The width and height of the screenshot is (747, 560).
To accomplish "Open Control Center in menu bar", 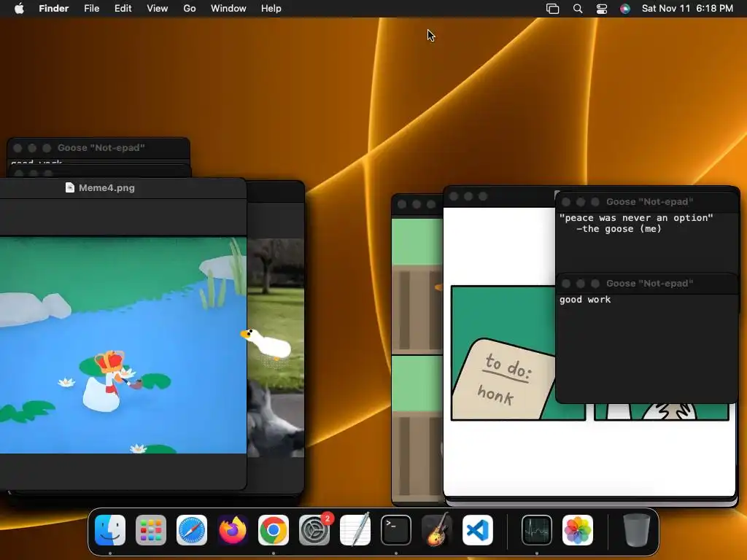I will pos(602,9).
